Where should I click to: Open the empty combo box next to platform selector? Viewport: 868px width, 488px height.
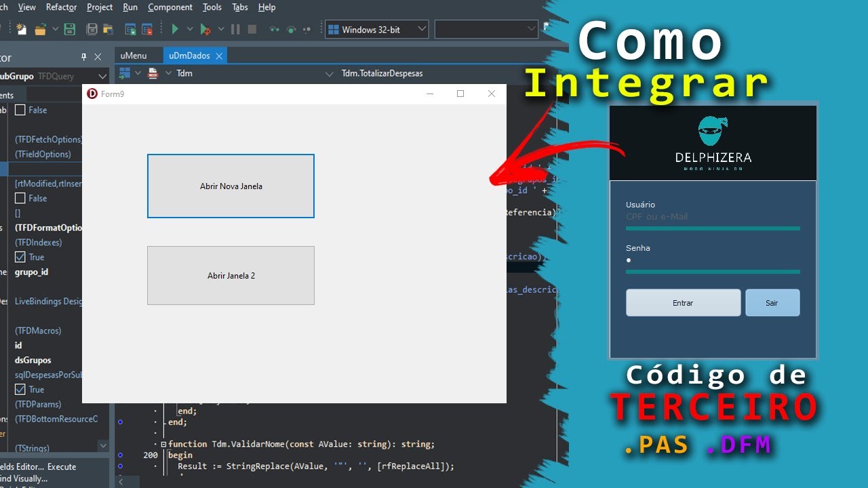(x=486, y=29)
